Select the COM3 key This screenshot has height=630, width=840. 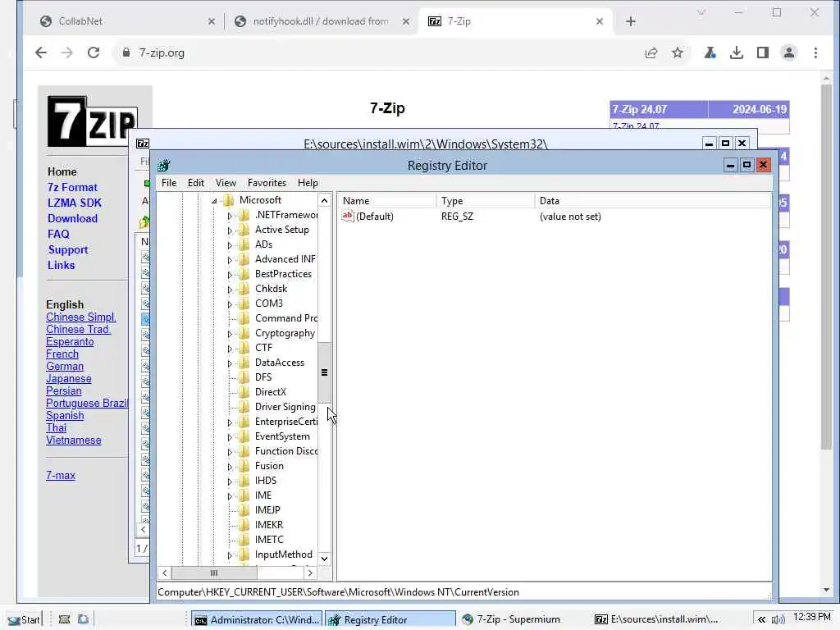click(268, 304)
